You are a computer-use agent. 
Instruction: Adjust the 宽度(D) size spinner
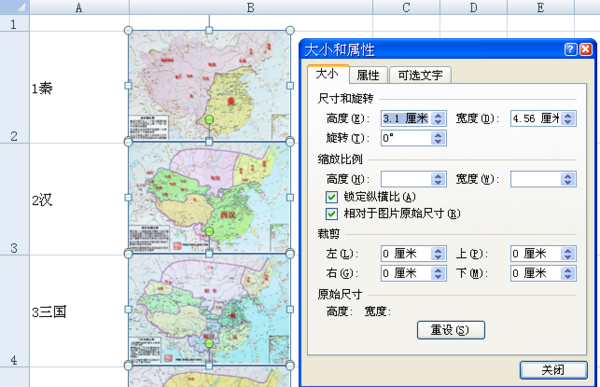(568, 118)
